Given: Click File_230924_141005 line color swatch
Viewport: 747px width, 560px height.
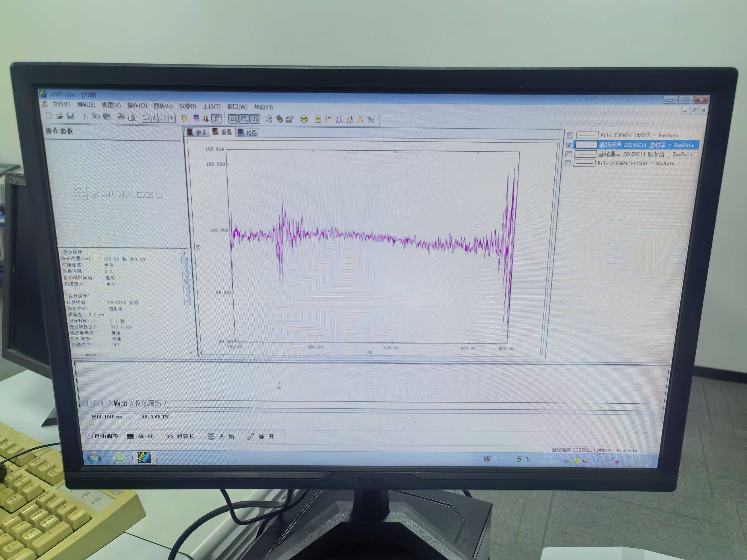Looking at the screenshot, I should tap(584, 163).
